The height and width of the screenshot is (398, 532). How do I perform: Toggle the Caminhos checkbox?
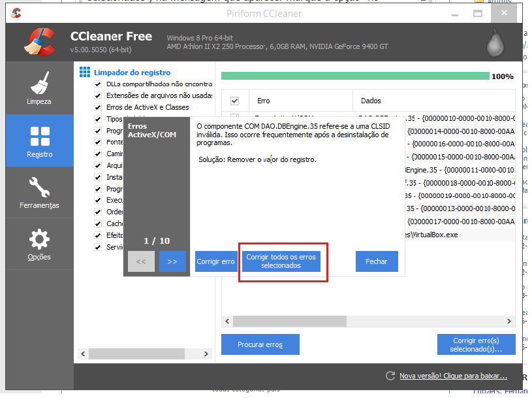98,154
